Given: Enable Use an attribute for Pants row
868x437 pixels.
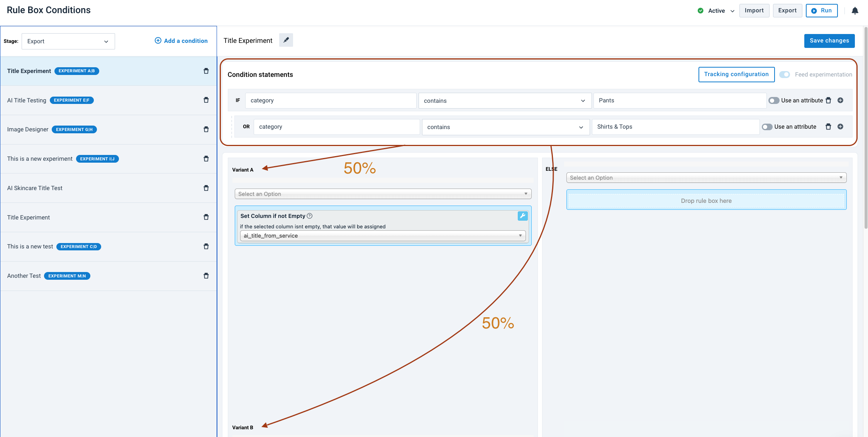Looking at the screenshot, I should [774, 100].
